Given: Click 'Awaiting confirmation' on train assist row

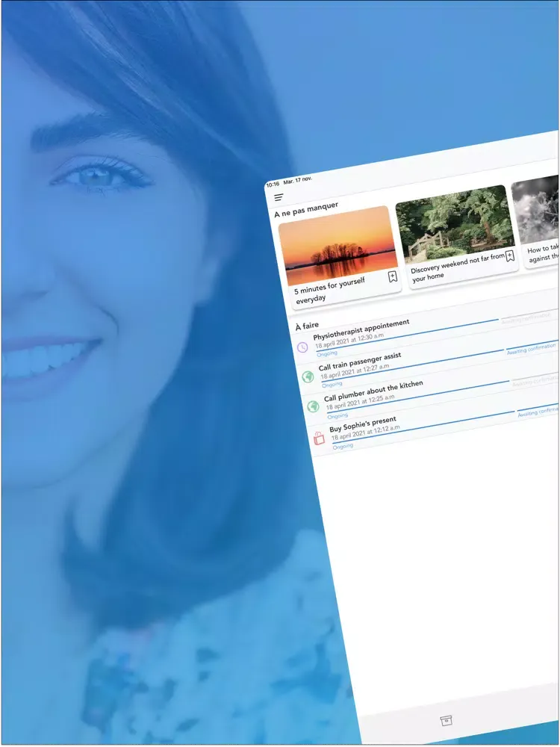Looking at the screenshot, I should click(x=532, y=349).
